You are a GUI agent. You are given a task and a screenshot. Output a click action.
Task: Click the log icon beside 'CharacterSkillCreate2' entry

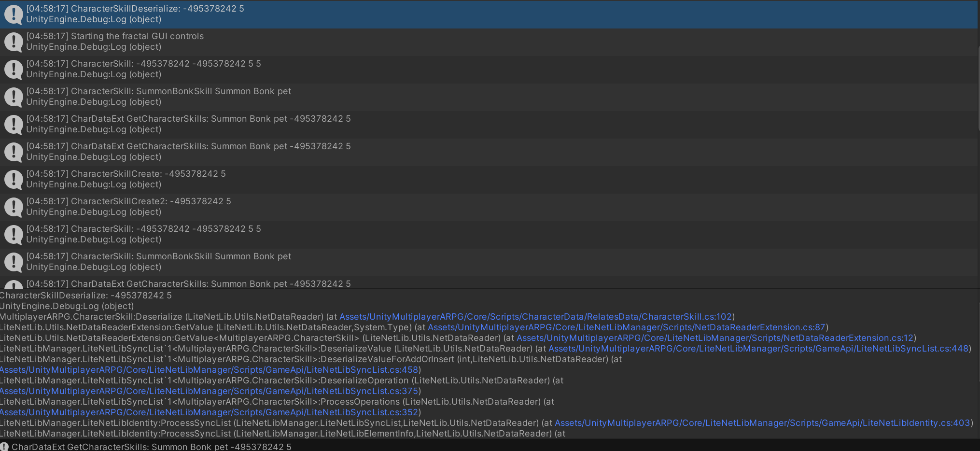[x=13, y=207]
